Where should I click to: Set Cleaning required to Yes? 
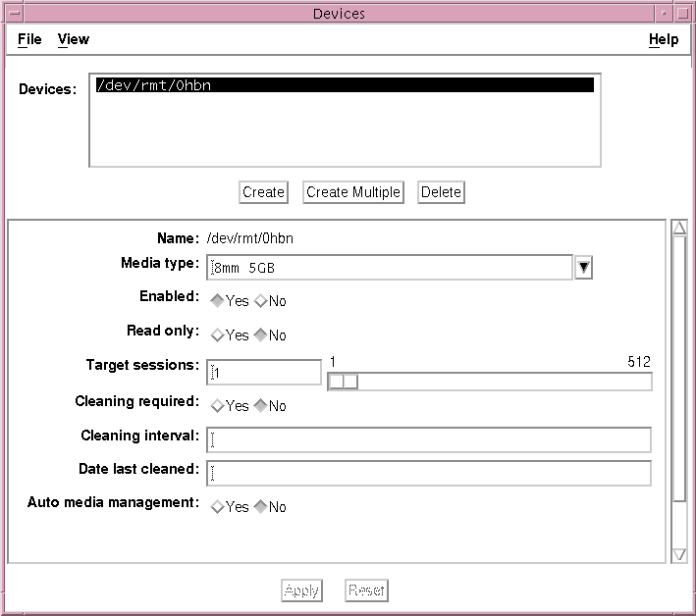[218, 406]
